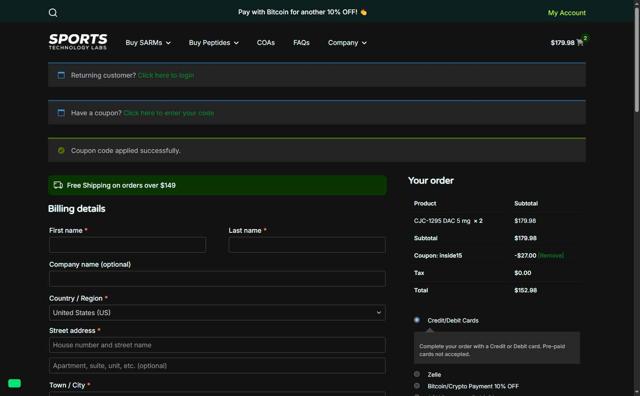Remove the inside15 coupon

click(551, 255)
